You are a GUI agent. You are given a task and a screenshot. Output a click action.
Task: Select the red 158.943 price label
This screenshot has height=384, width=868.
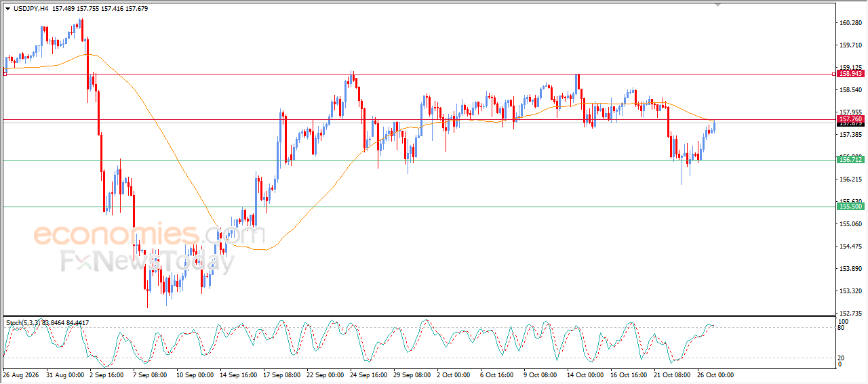[x=850, y=74]
